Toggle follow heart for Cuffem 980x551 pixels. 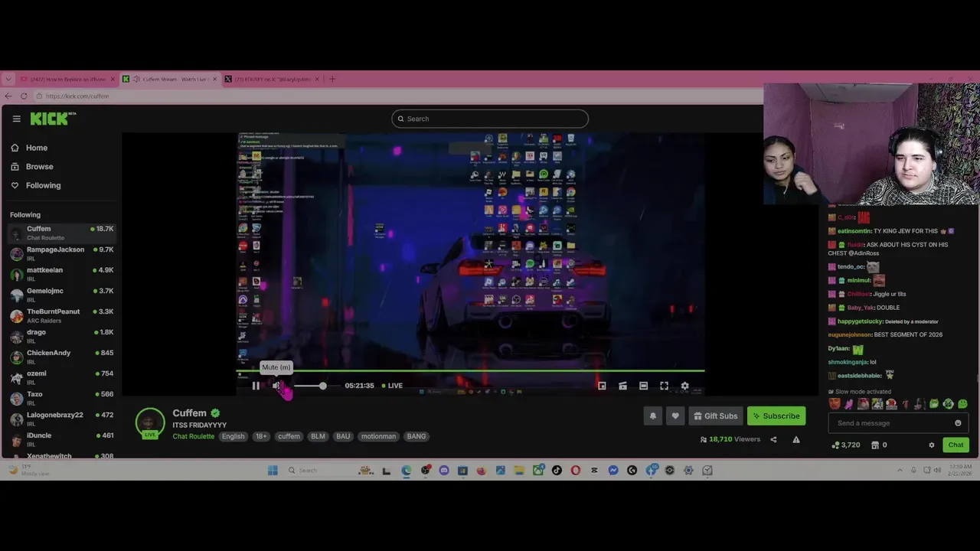click(x=675, y=416)
